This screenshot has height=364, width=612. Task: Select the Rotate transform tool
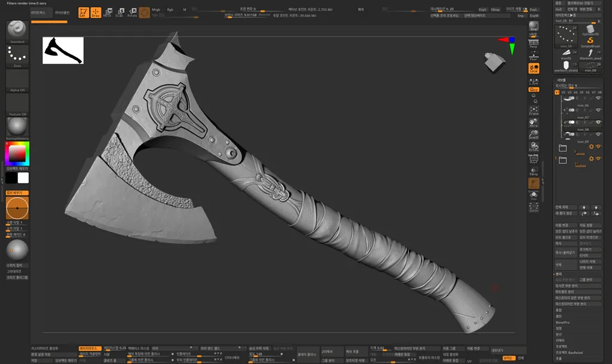[132, 13]
